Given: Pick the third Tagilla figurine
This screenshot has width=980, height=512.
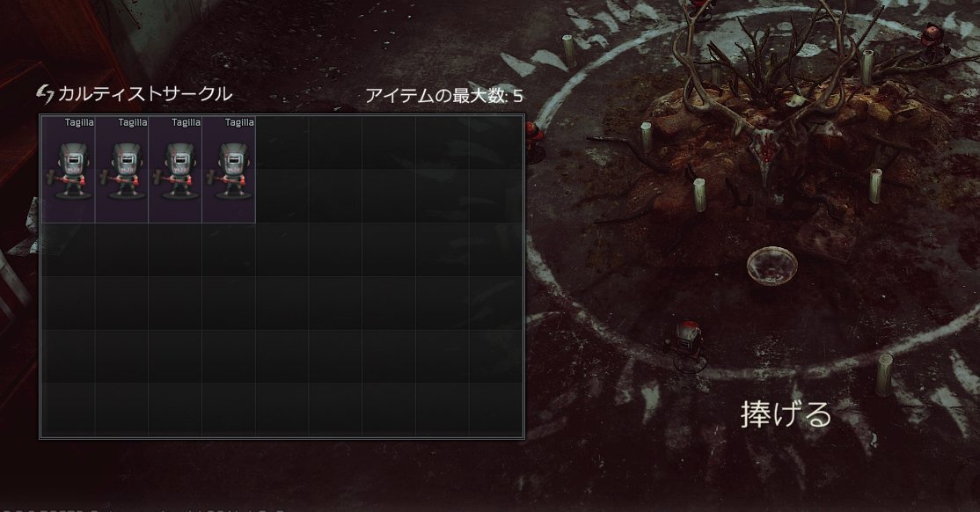Looking at the screenshot, I should 175,170.
